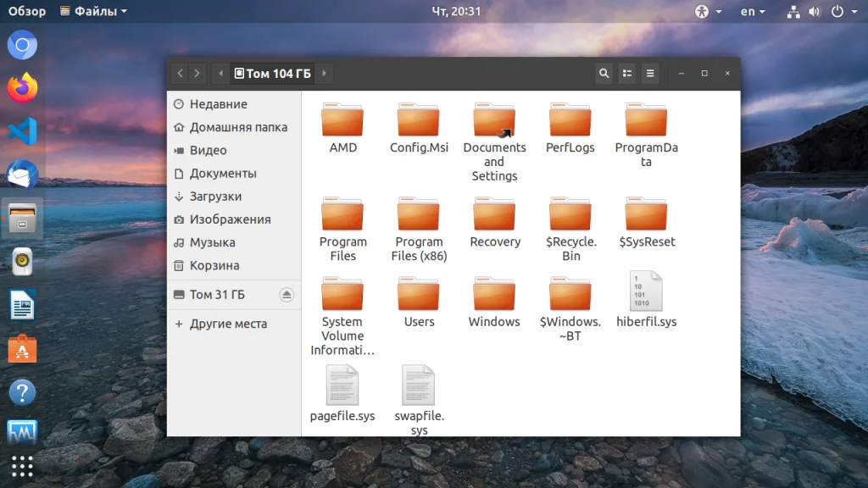The image size is (868, 488).
Task: Go back with the left arrow button
Action: click(x=181, y=74)
